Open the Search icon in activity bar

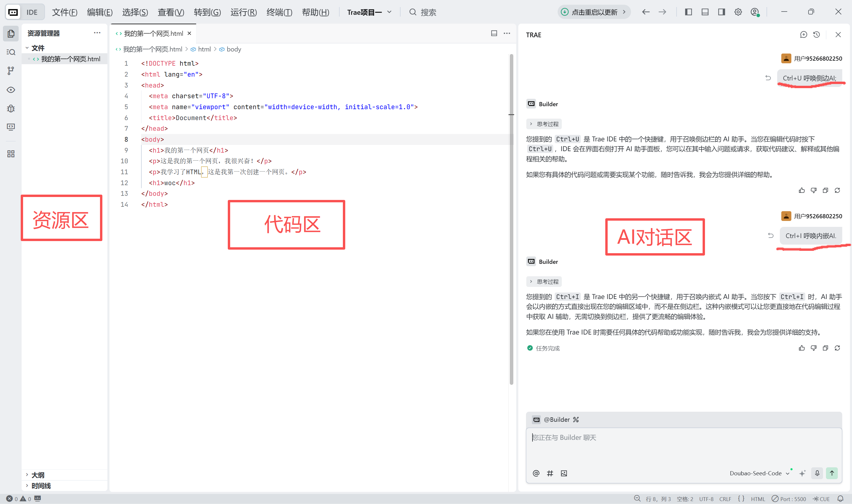click(x=11, y=52)
